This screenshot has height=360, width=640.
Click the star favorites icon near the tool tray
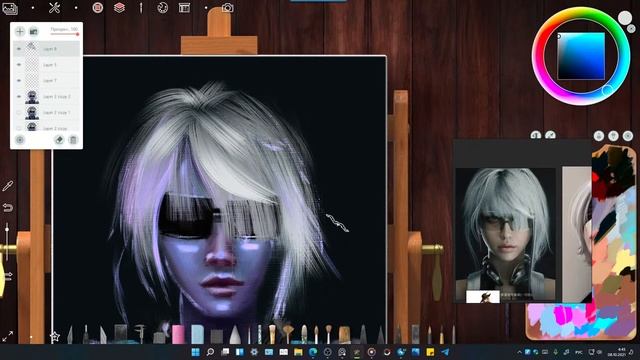[55, 336]
